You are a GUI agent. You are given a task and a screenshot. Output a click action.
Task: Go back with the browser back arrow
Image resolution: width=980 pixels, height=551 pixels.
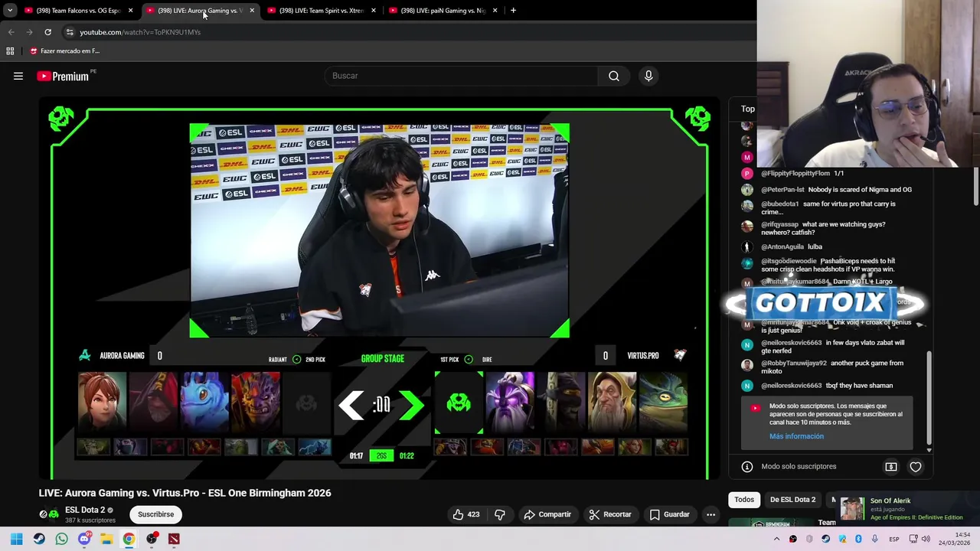click(11, 32)
